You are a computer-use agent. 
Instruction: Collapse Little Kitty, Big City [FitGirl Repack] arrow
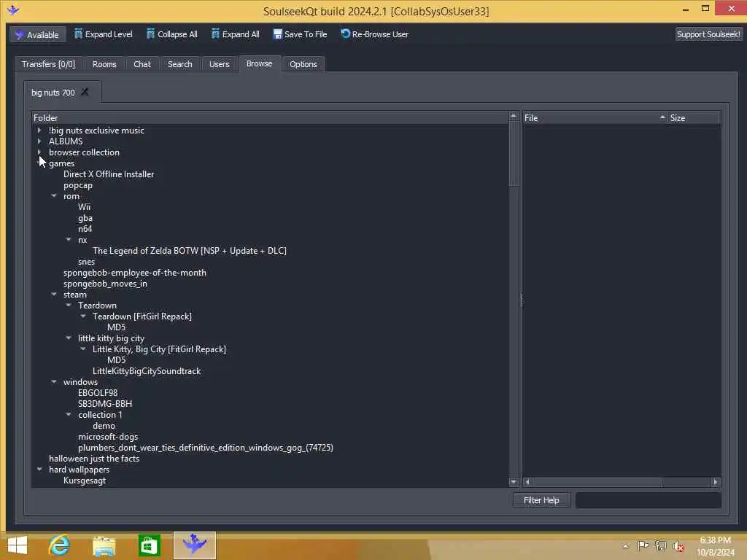tap(83, 349)
